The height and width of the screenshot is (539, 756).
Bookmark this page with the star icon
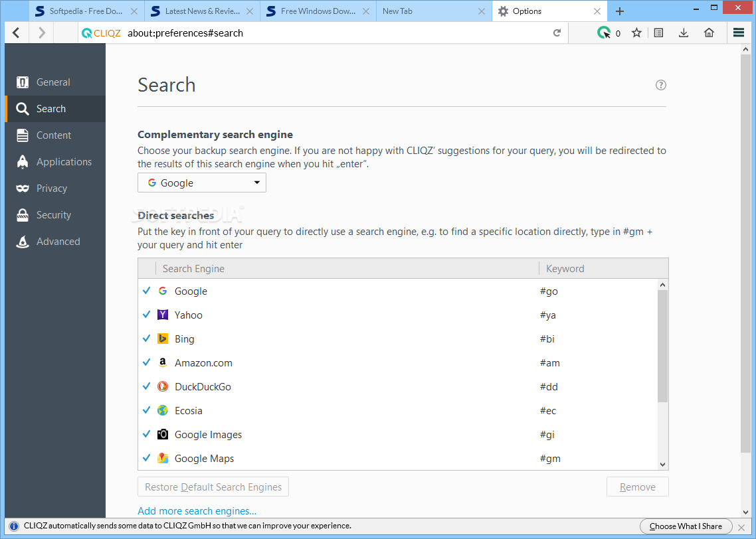point(636,33)
